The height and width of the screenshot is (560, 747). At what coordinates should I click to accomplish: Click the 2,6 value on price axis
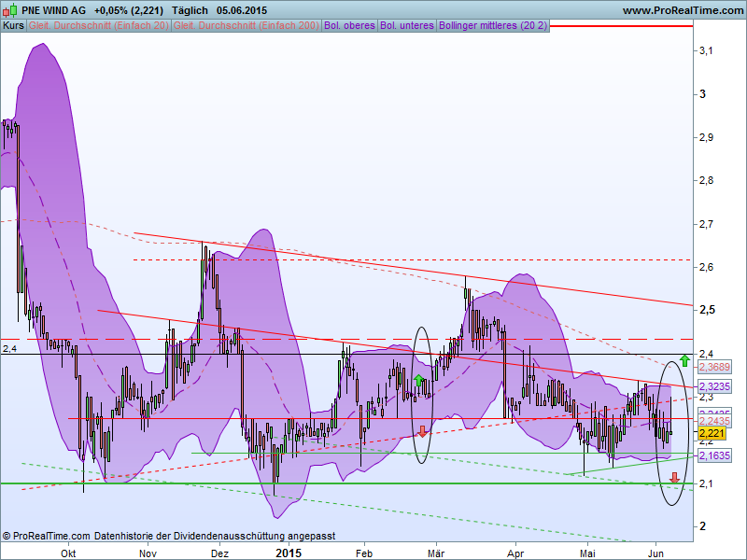(706, 267)
